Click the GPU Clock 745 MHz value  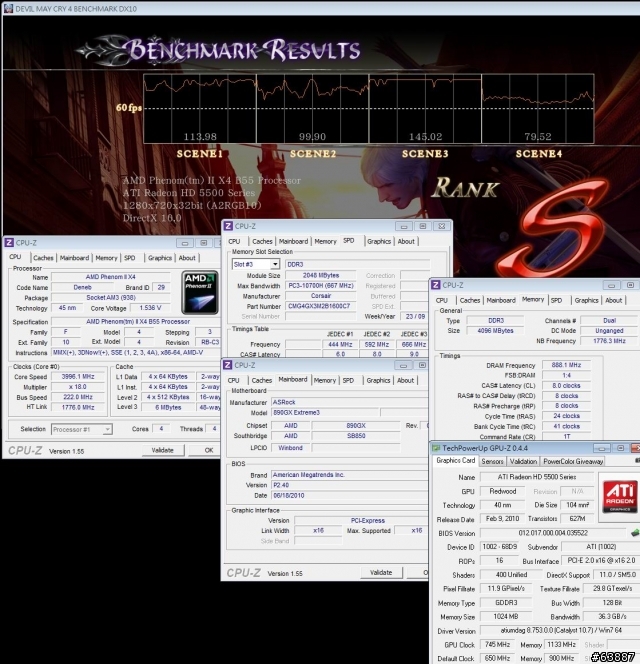[497, 645]
